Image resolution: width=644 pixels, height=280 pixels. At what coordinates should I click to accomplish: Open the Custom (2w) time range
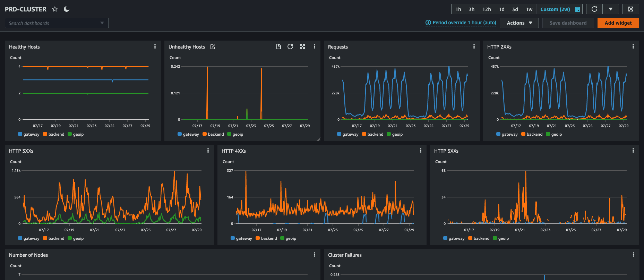[555, 9]
